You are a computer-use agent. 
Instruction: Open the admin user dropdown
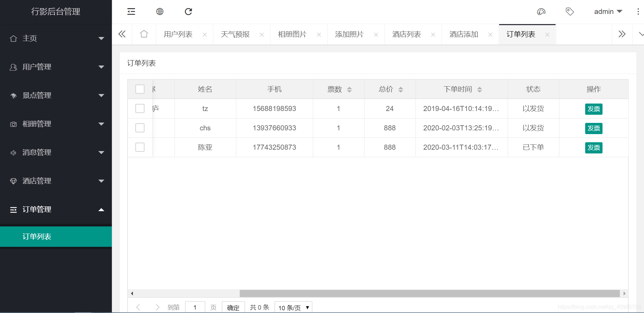coord(608,12)
